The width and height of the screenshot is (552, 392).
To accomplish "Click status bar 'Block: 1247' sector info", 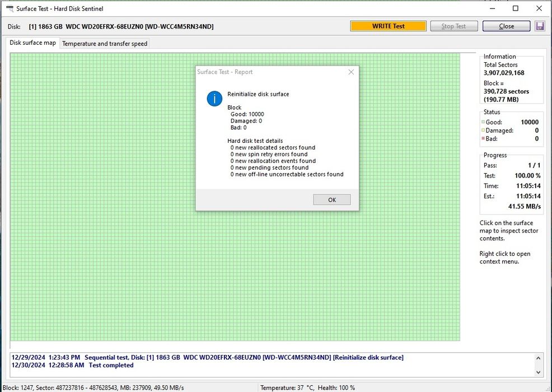I will click(93, 388).
